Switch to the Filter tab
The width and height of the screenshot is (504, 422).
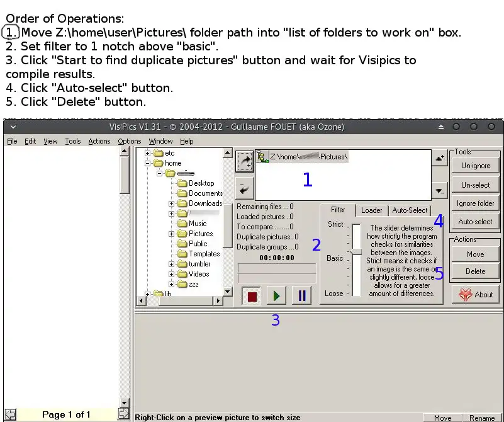pos(338,210)
